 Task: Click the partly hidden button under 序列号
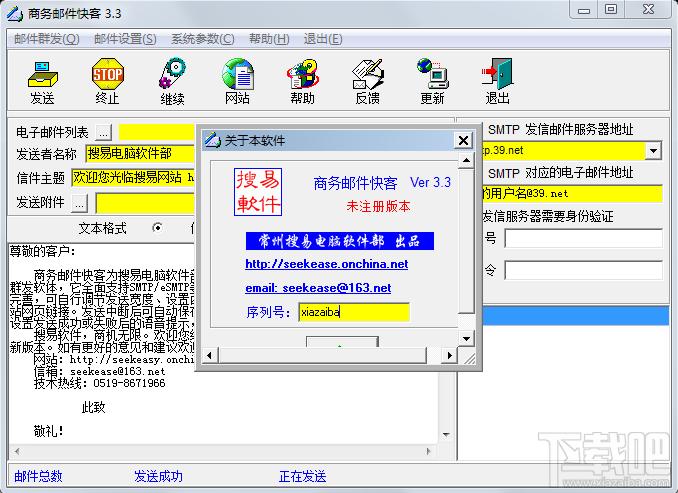(342, 342)
